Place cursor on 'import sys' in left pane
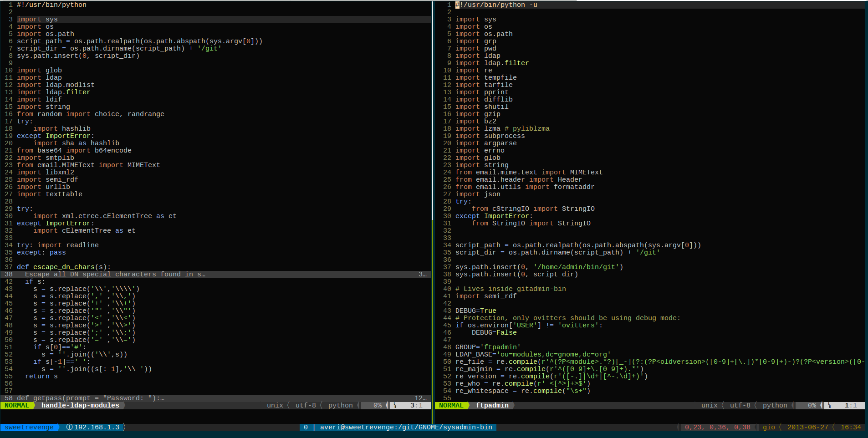The image size is (868, 438). (x=37, y=19)
